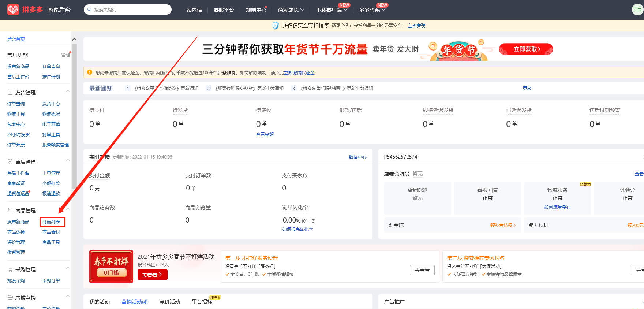Viewport: 644px width, 309px height.
Task: Collapse the 店铺营销 section chevron
Action: [68, 296]
